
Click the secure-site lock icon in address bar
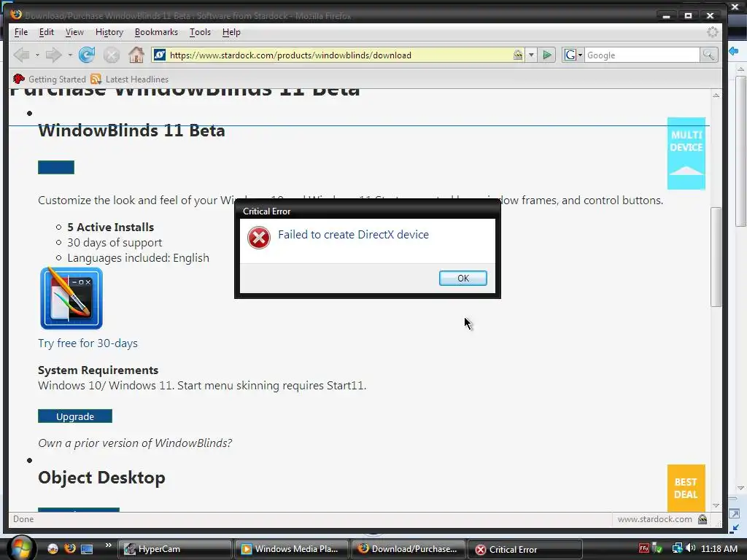(518, 55)
